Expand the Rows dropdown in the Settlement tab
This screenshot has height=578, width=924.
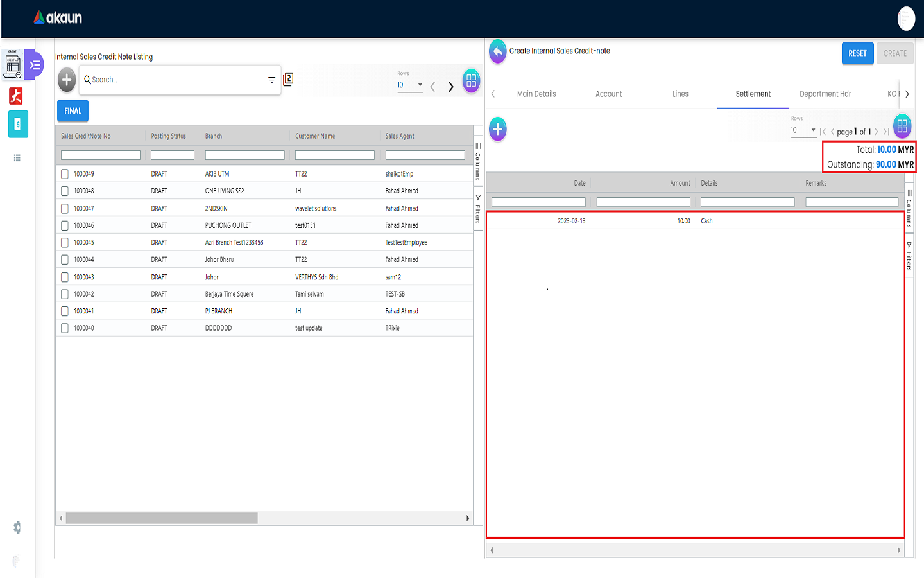point(803,130)
